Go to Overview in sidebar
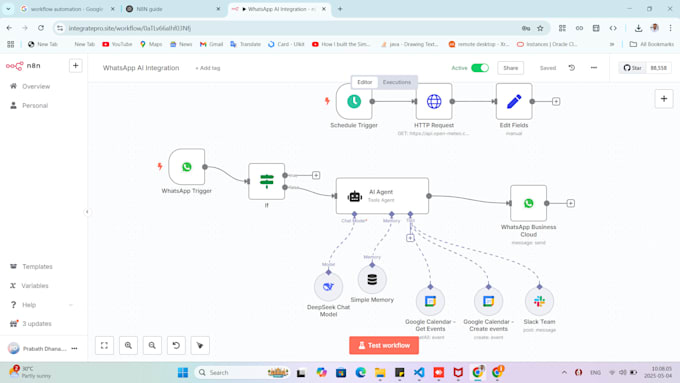680x383 pixels. click(x=36, y=86)
